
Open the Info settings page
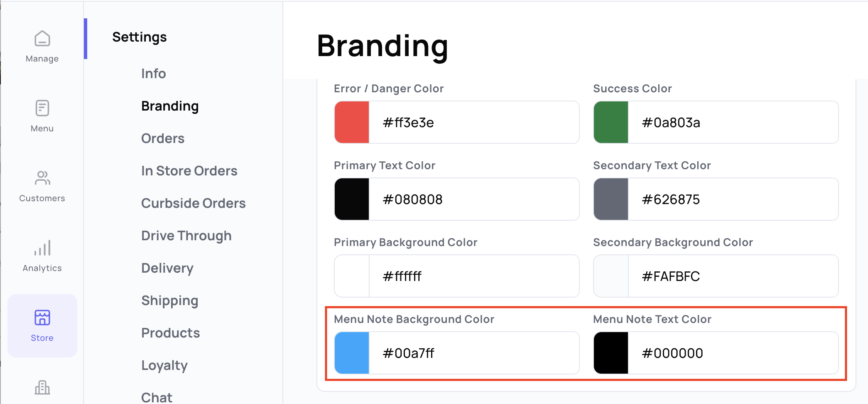tap(154, 74)
